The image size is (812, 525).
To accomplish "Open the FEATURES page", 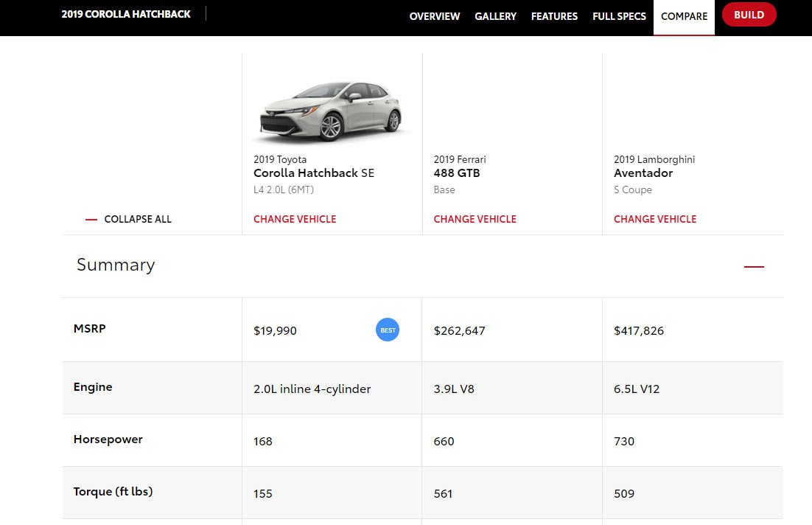I will (x=554, y=15).
